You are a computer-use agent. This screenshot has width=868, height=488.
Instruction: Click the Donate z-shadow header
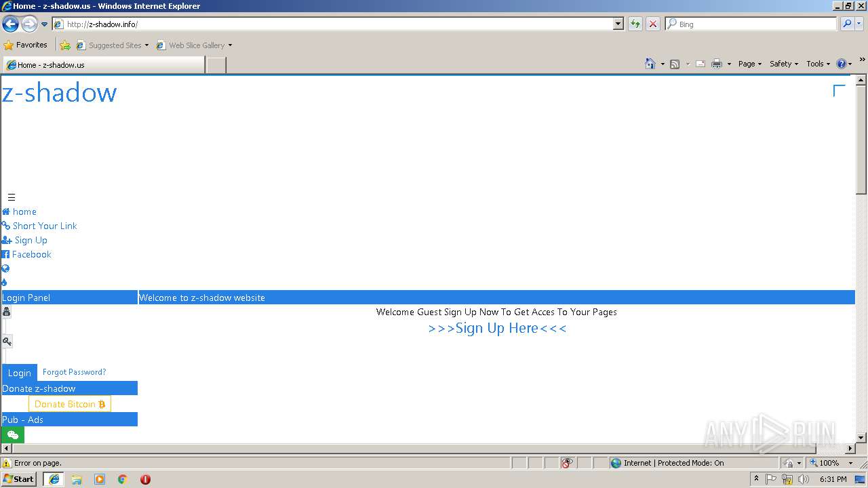[70, 388]
